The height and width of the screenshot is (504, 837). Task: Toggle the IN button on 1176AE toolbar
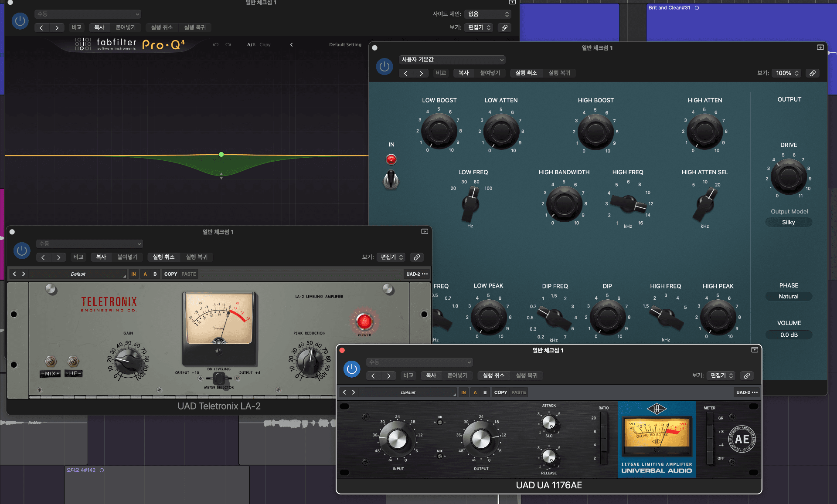coord(463,392)
